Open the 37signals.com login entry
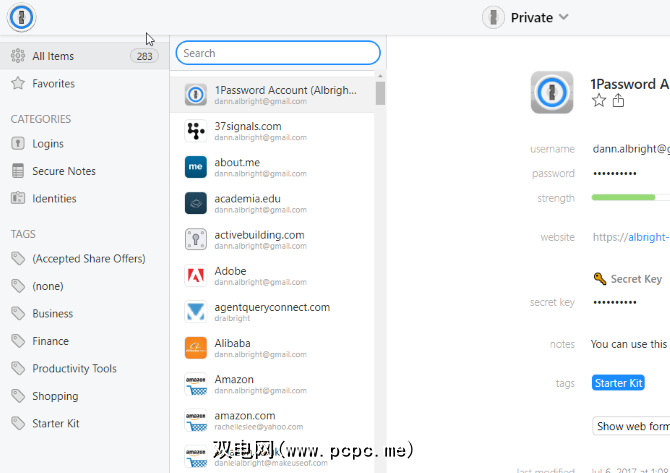 click(x=272, y=131)
